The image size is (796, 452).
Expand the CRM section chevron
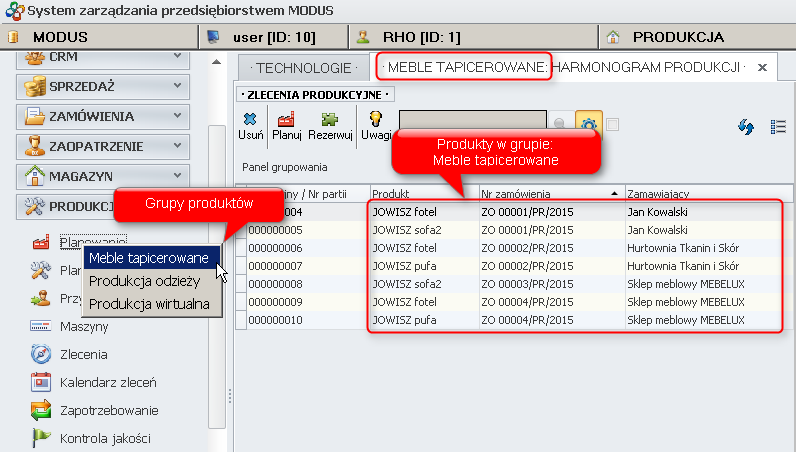point(177,55)
